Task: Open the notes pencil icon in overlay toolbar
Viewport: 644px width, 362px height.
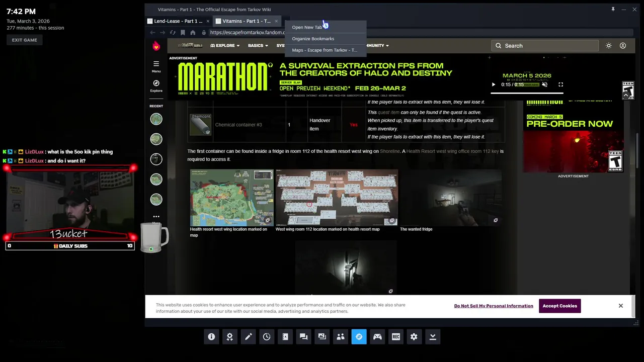Action: click(248, 337)
